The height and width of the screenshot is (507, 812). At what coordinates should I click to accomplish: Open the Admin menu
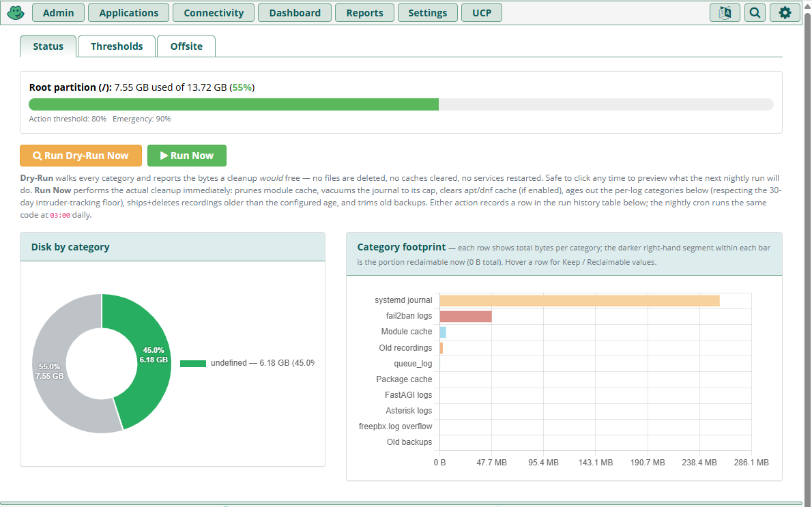click(58, 13)
